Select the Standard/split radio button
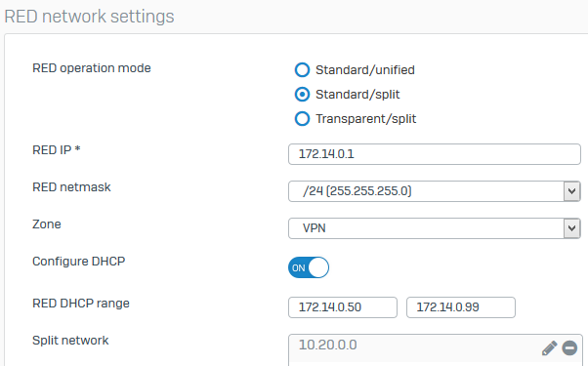588x366 pixels. [302, 95]
